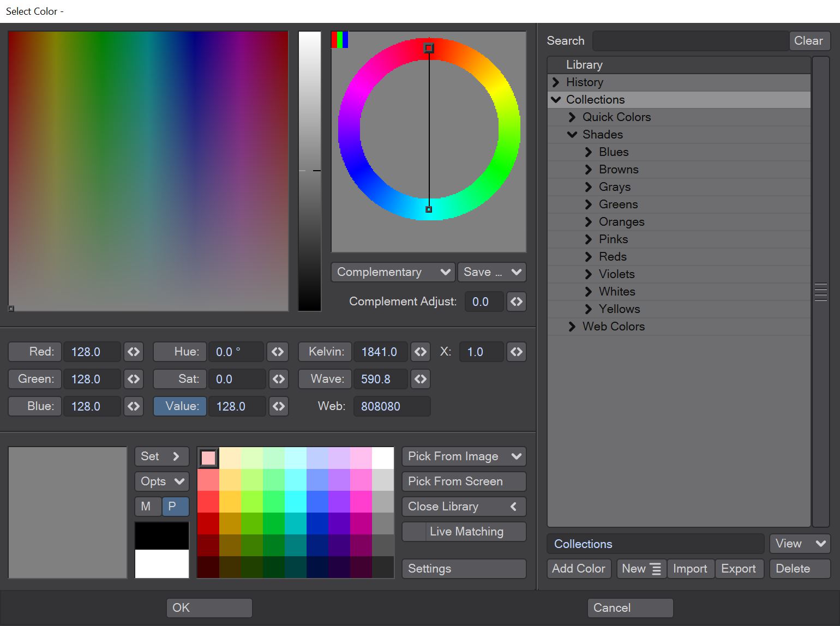Click the Hue value stepper arrows
Viewport: 840px width, 626px height.
point(278,352)
